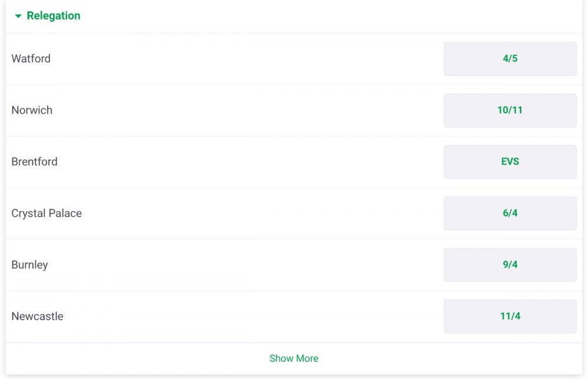Select Burnley's 9/4 odds button
This screenshot has width=588, height=379.
tap(510, 265)
